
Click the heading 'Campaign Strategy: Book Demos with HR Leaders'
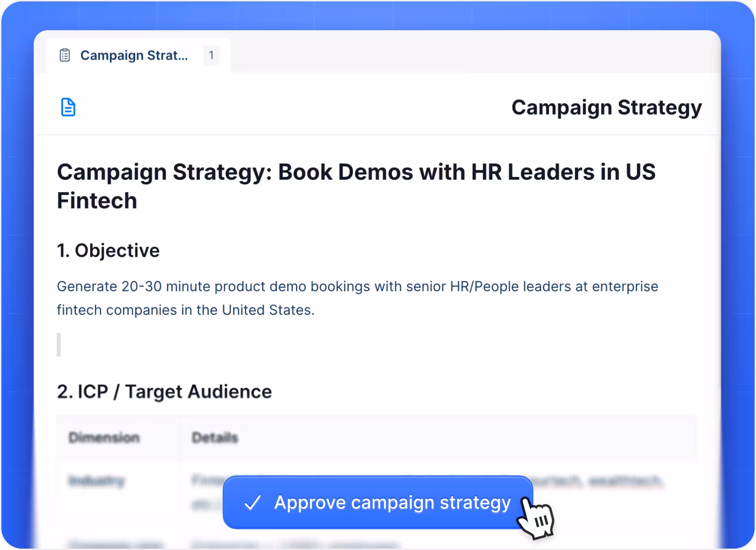coord(356,186)
